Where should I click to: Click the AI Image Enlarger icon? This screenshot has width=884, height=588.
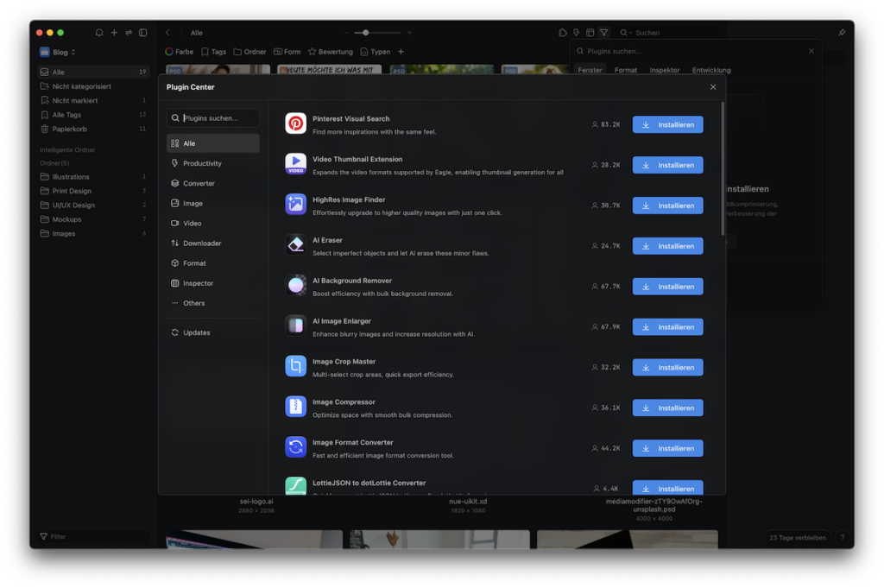click(295, 326)
